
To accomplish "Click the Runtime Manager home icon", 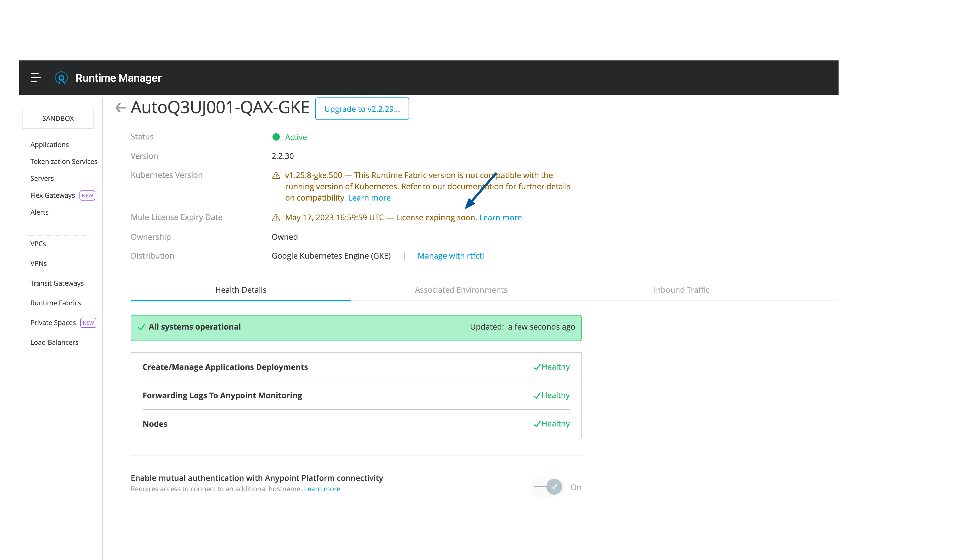I will 61,77.
